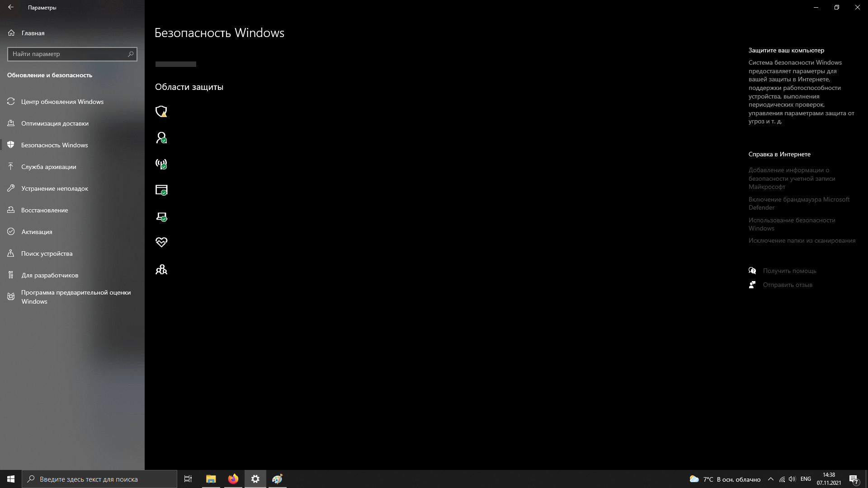The image size is (868, 488).
Task: Open Программа предварительной оценки Windows section
Action: pyautogui.click(x=72, y=297)
